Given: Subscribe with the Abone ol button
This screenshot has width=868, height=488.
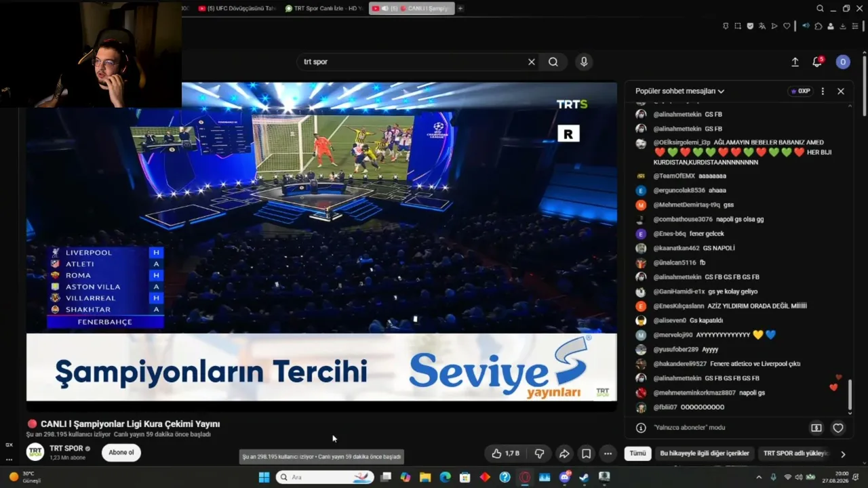Looking at the screenshot, I should pos(121,452).
